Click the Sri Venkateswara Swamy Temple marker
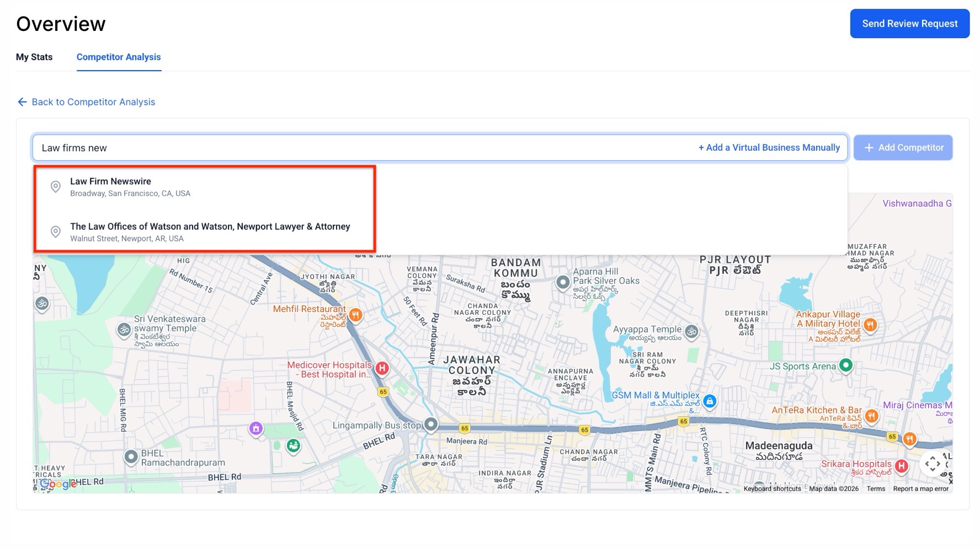980x550 pixels. (124, 330)
